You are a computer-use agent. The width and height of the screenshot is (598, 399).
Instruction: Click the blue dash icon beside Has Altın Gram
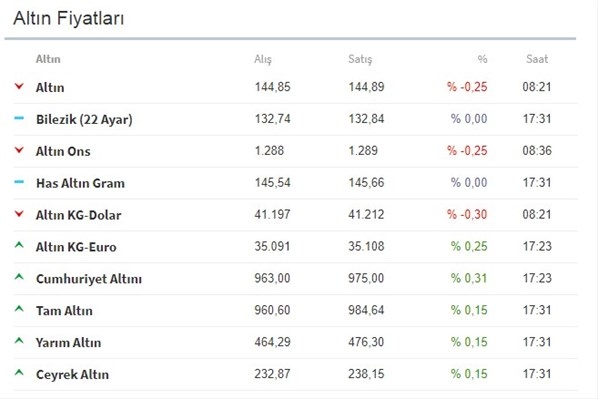click(19, 182)
